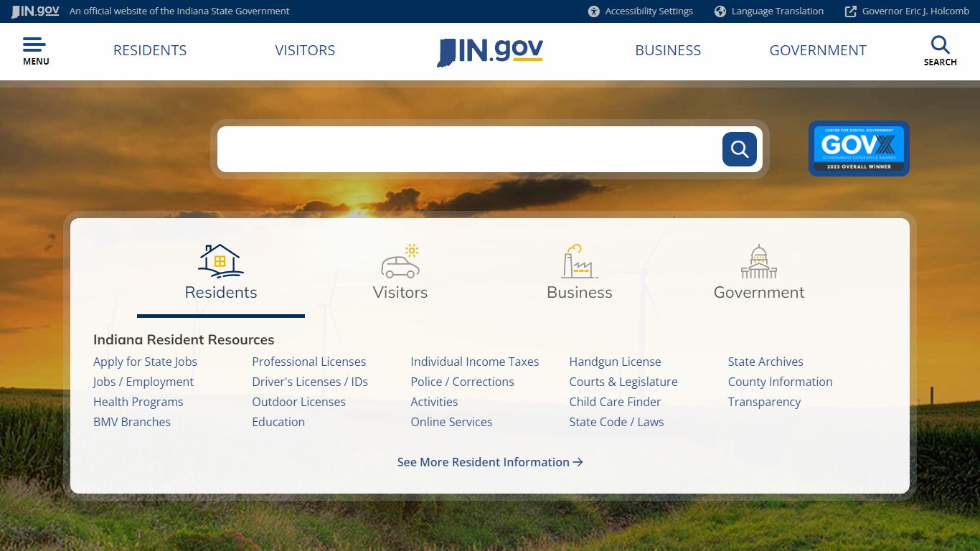Submit search with blue magnifier button

coord(740,149)
